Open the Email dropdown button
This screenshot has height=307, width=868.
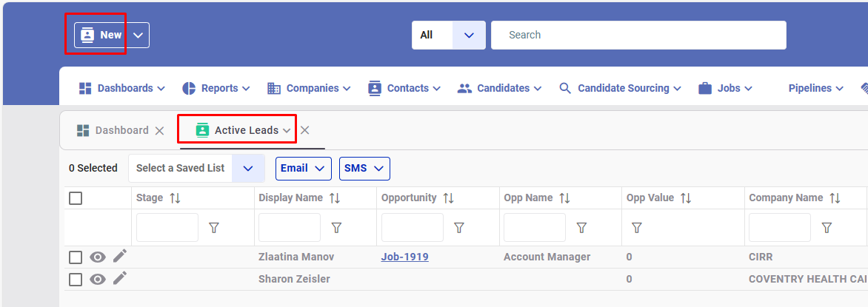pyautogui.click(x=304, y=168)
